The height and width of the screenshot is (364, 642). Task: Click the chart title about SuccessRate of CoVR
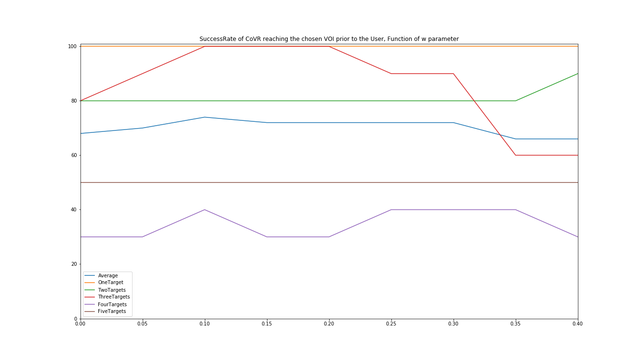(329, 39)
